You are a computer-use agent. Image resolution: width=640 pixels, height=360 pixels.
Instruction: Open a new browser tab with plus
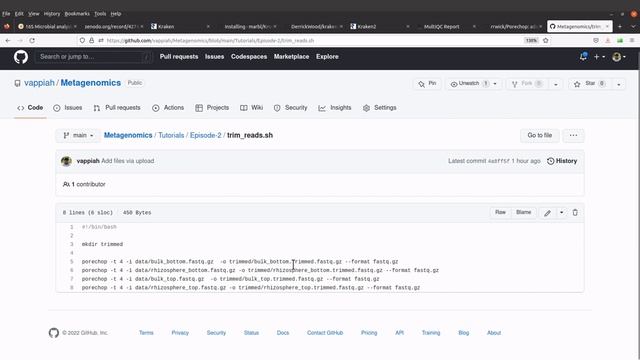click(x=620, y=27)
